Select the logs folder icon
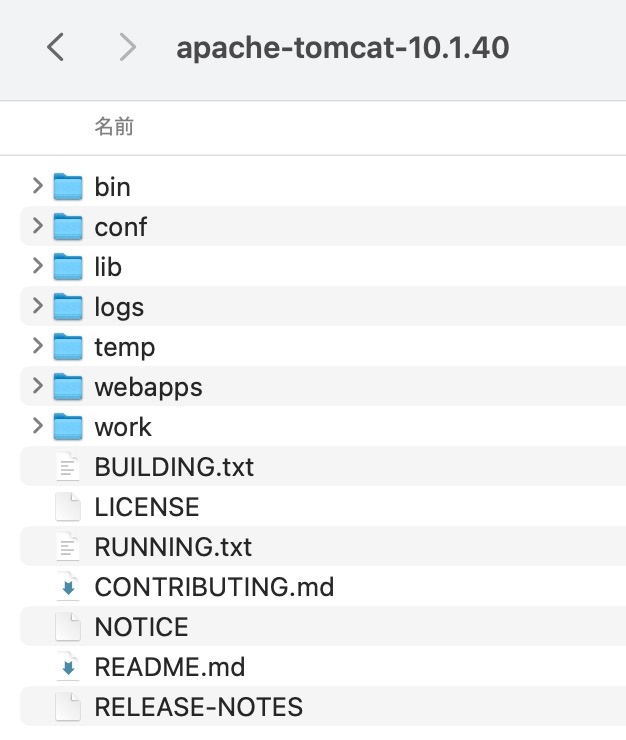 click(x=68, y=307)
